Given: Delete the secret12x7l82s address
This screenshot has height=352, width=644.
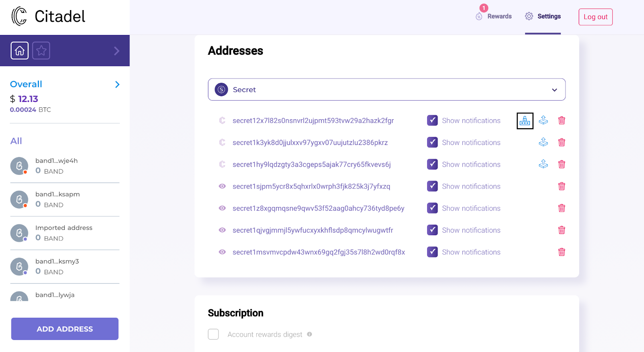Looking at the screenshot, I should pos(562,120).
